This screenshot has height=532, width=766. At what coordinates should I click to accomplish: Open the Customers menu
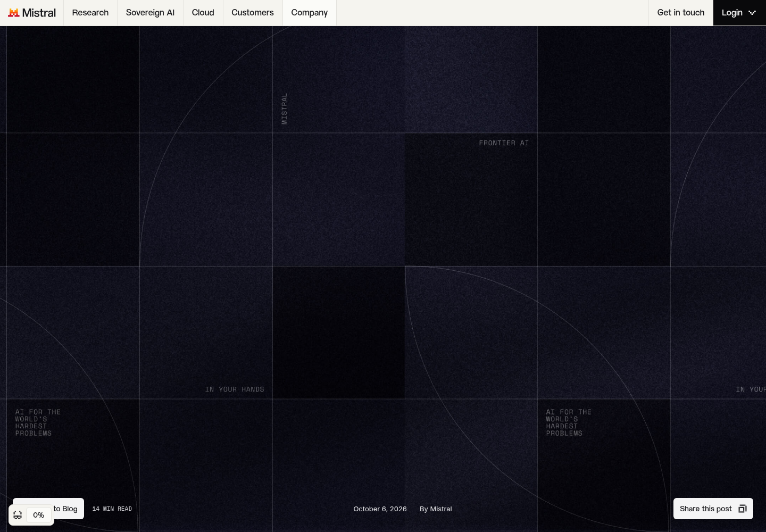tap(253, 13)
